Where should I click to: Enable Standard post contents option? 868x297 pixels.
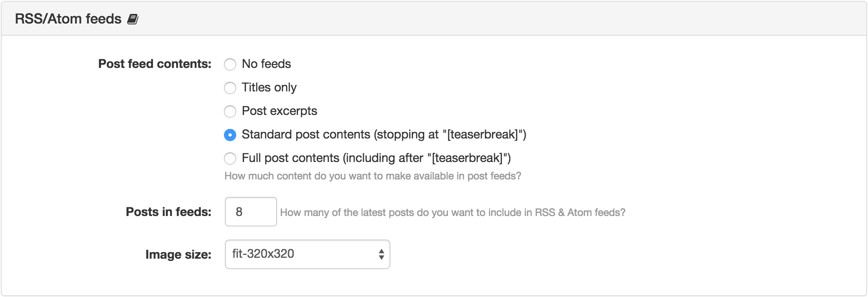pyautogui.click(x=230, y=135)
